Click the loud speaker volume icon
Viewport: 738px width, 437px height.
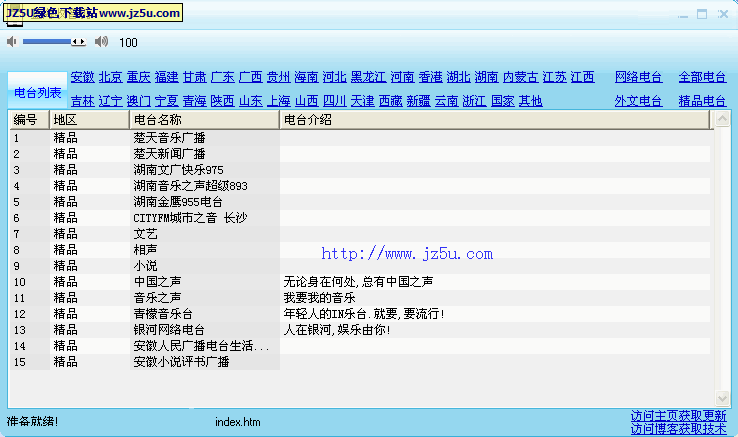101,42
